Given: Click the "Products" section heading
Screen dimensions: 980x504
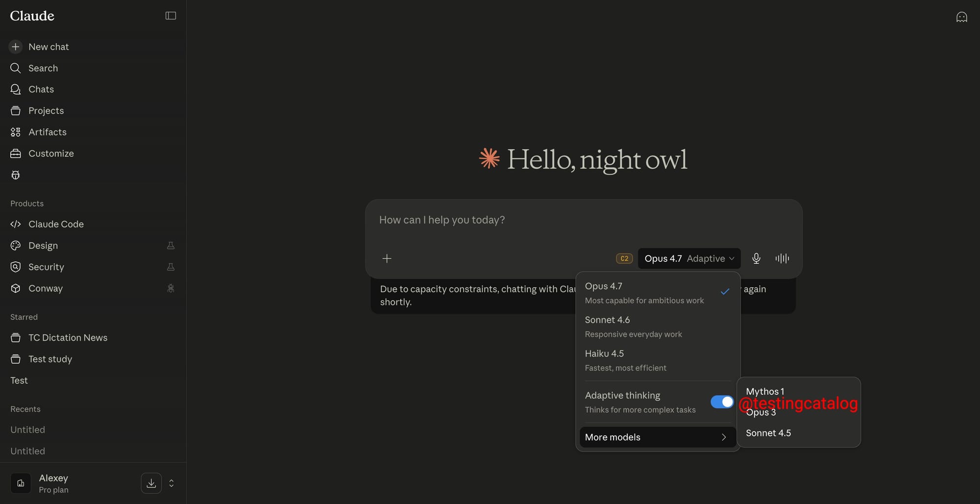Looking at the screenshot, I should click(27, 203).
